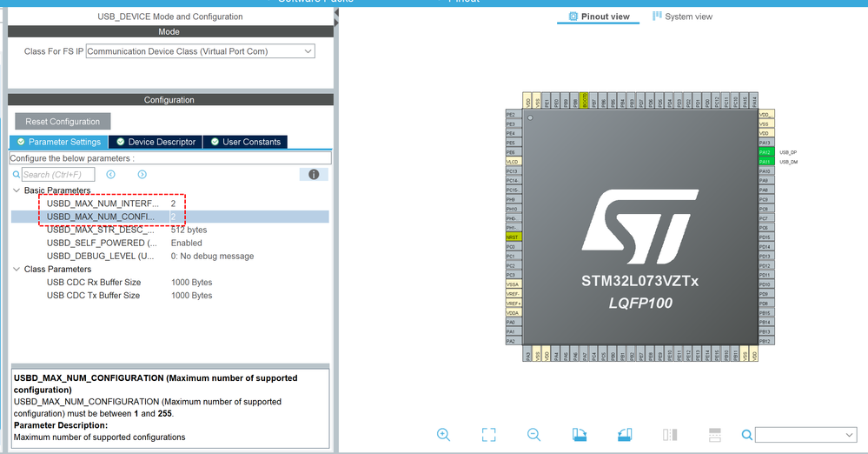The image size is (868, 454).
Task: Switch to the Parameter Settings tab
Action: point(59,142)
